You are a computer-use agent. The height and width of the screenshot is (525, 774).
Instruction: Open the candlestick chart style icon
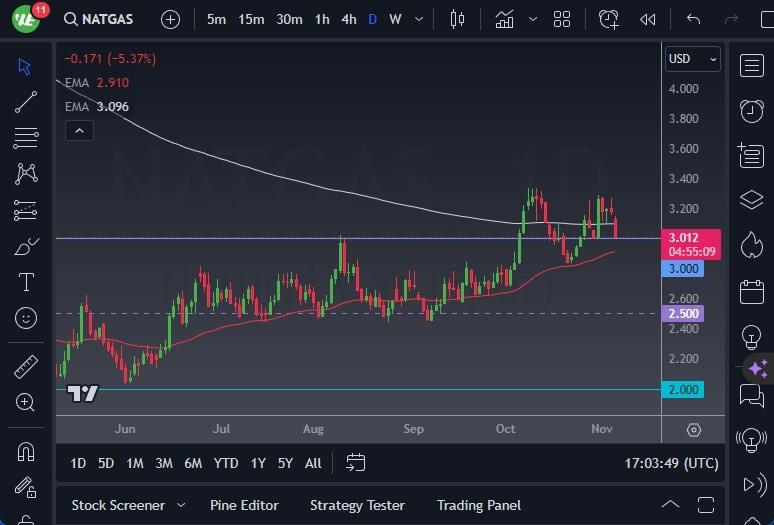[458, 19]
